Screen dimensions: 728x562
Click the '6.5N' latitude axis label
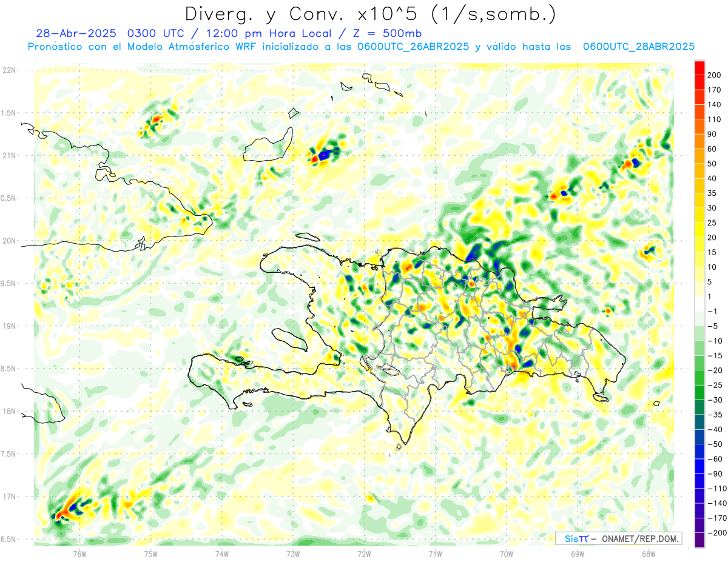pos(9,539)
